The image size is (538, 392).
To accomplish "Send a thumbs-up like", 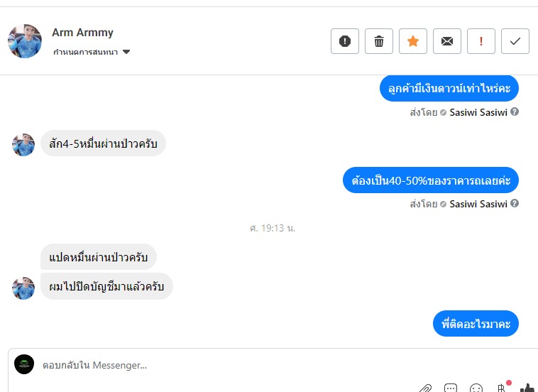I will click(x=528, y=388).
